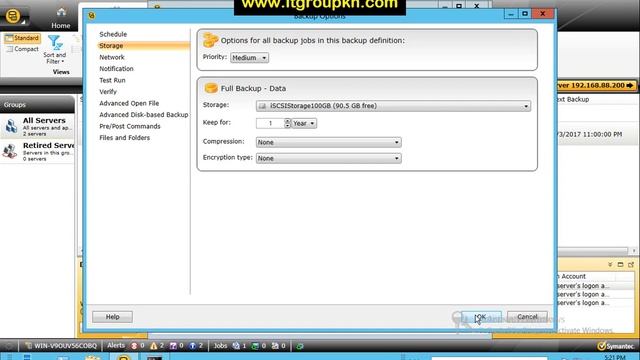Image resolution: width=640 pixels, height=360 pixels.
Task: Click the Backup Options title bar icon
Action: tap(92, 16)
